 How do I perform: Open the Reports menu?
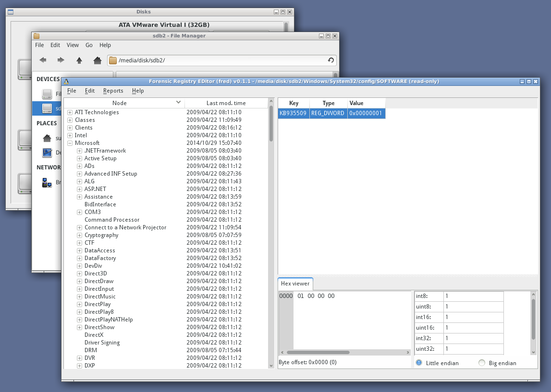pyautogui.click(x=113, y=91)
